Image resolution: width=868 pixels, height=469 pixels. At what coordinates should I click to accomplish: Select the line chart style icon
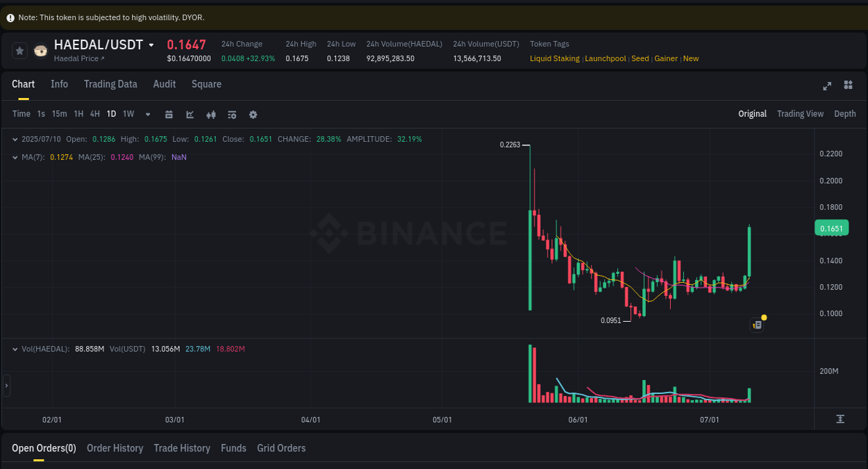tap(190, 114)
